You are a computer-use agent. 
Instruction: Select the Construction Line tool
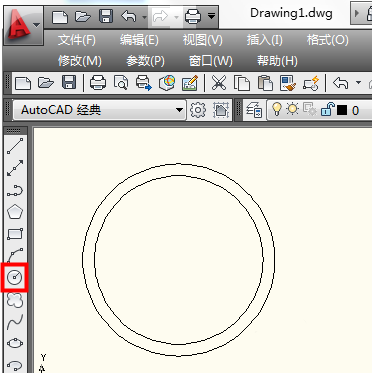coord(15,168)
